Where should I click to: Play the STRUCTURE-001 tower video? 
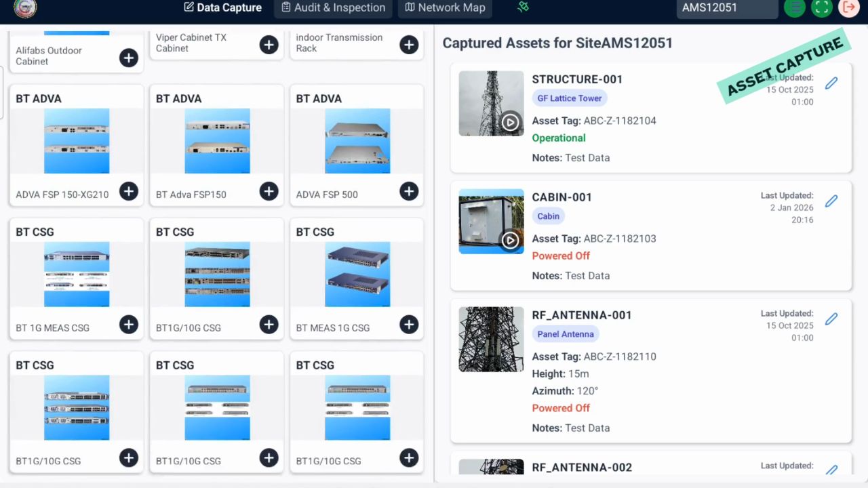point(511,122)
